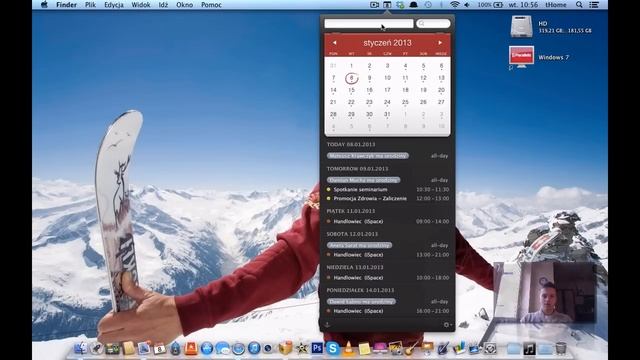Screen dimensions: 640x360
Task: Open the Trash in the Dock
Action: 561,348
